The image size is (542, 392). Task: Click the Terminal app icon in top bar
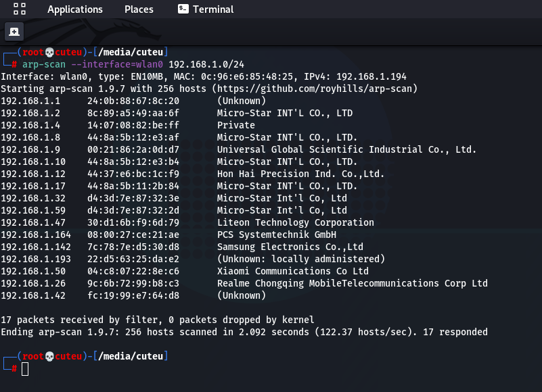pyautogui.click(x=183, y=9)
